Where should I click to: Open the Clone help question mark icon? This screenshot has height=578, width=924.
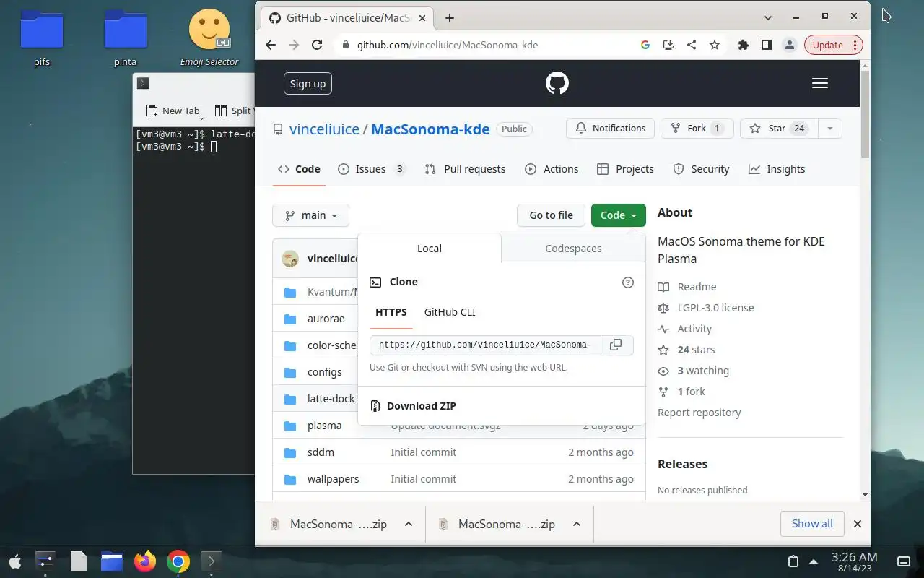627,282
